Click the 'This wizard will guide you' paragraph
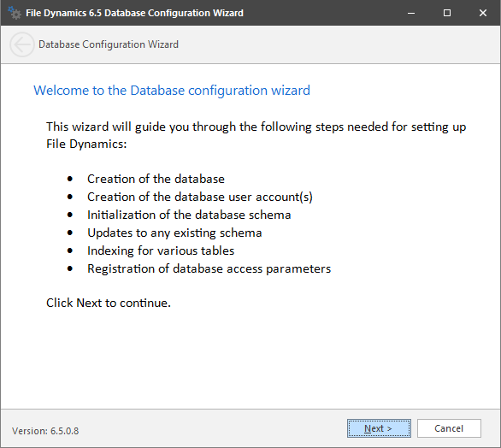 click(256, 135)
